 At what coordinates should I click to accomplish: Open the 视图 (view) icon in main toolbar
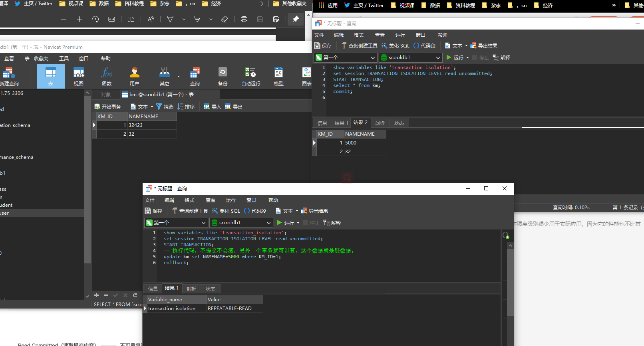pos(79,77)
